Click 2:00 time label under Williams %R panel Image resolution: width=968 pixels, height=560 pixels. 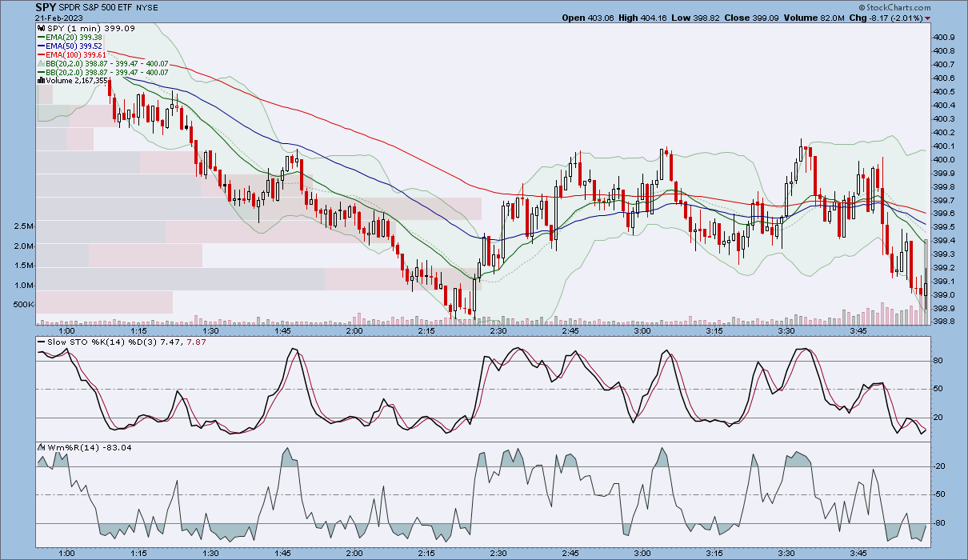pos(354,553)
